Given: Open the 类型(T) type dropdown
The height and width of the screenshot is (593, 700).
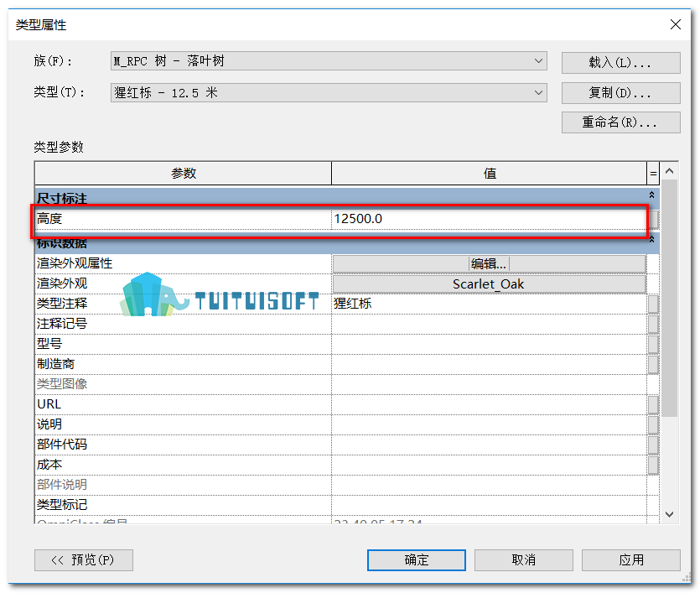Looking at the screenshot, I should (329, 92).
